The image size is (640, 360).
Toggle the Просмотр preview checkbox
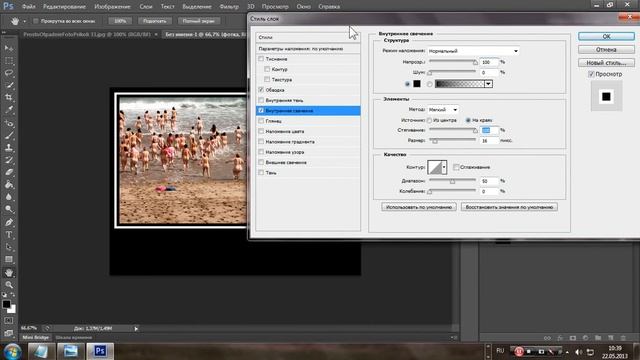click(x=591, y=74)
